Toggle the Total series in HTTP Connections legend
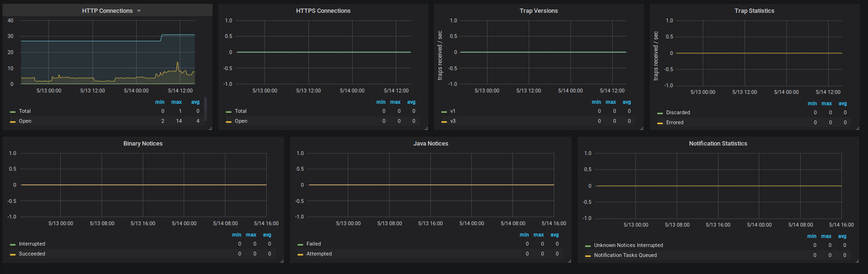Image resolution: width=868 pixels, height=274 pixels. coord(25,111)
